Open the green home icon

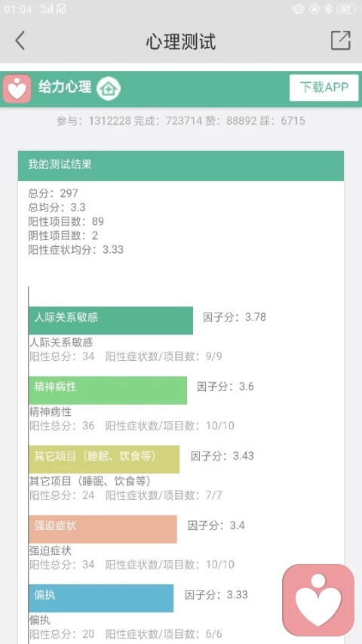[109, 89]
